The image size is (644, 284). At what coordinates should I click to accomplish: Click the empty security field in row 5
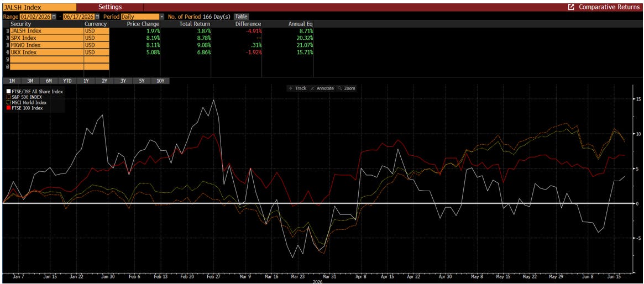pos(46,60)
